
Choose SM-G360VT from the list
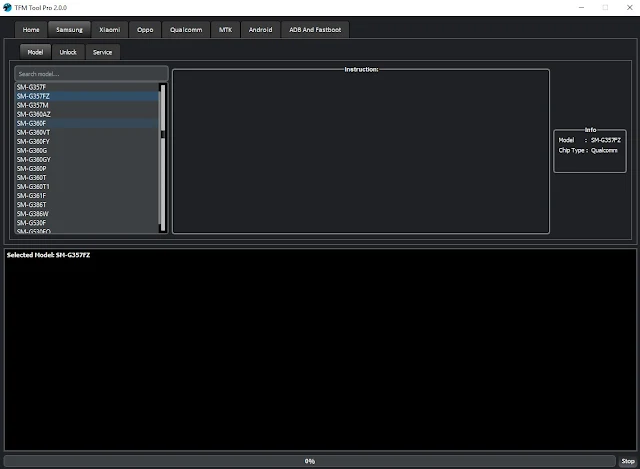pos(87,132)
